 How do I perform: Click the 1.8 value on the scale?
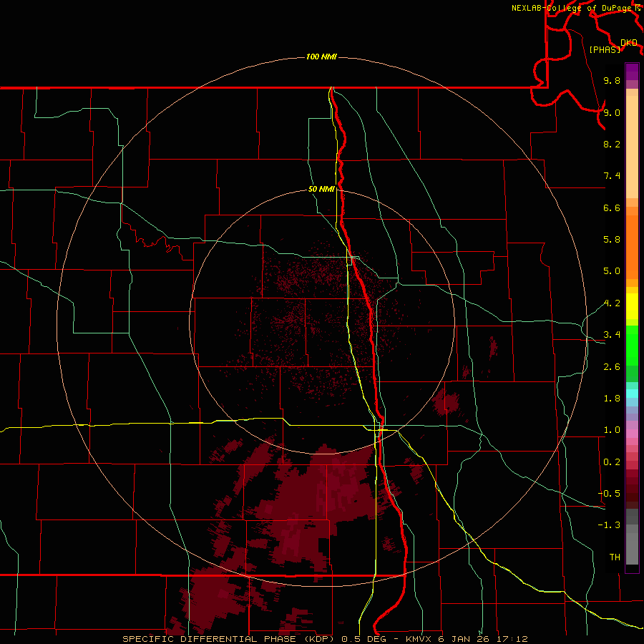612,399
